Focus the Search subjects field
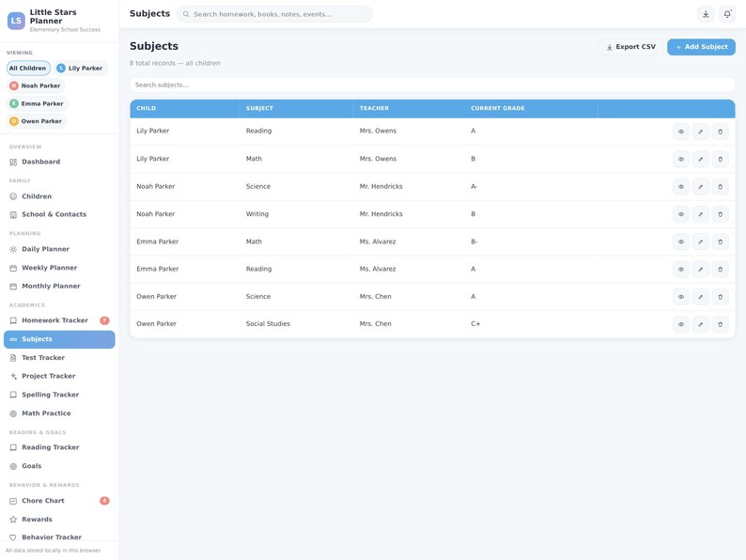The image size is (746, 560). (x=432, y=85)
